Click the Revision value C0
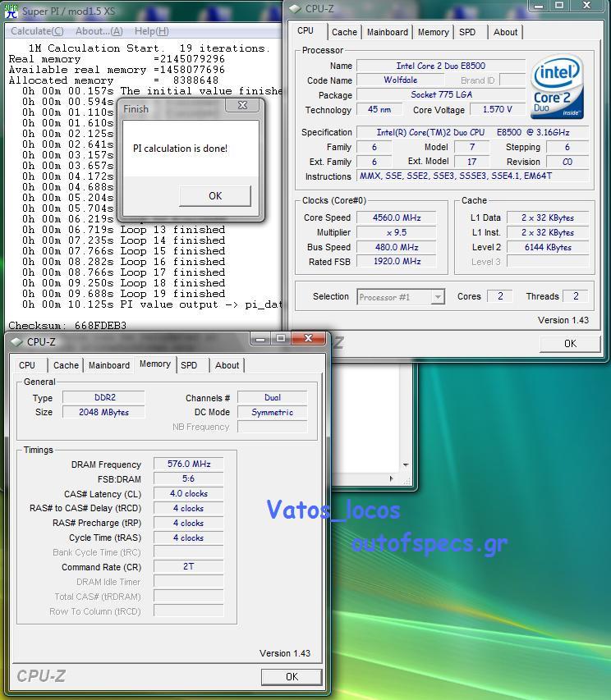The image size is (611, 700). click(x=567, y=162)
